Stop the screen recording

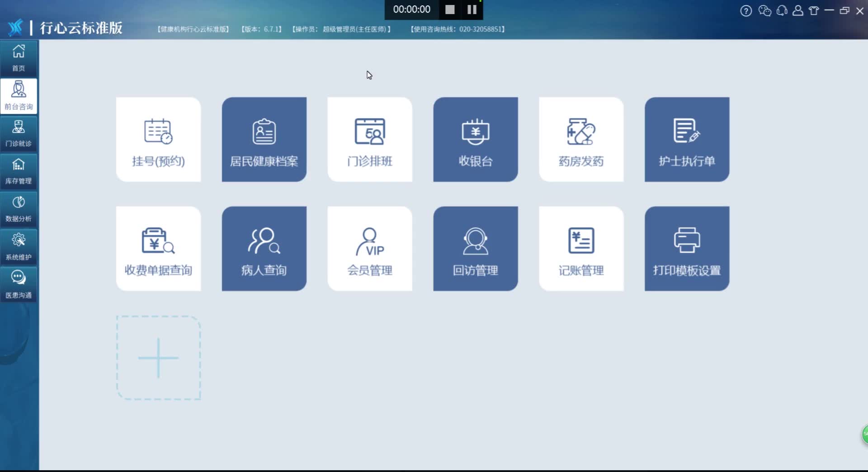coord(450,9)
